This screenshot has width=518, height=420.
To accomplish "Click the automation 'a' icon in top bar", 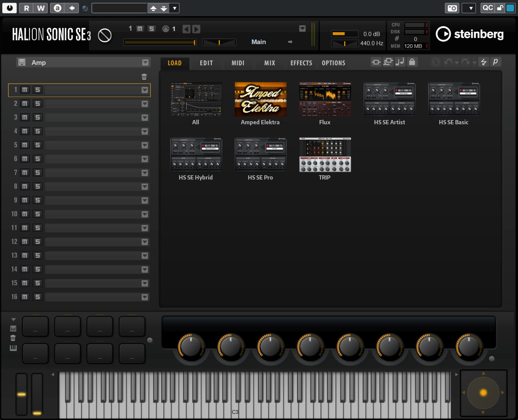I will [x=58, y=8].
